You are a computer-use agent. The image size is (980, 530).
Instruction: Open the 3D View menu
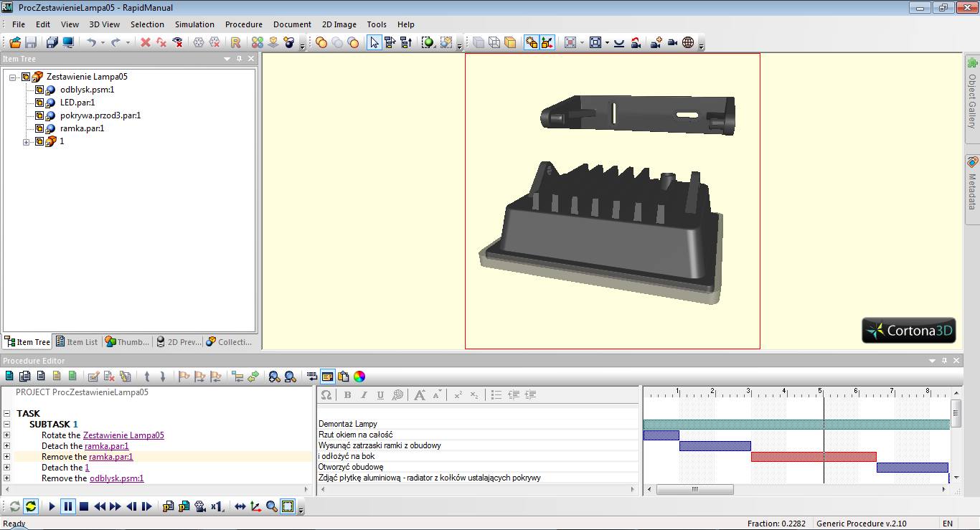(105, 24)
